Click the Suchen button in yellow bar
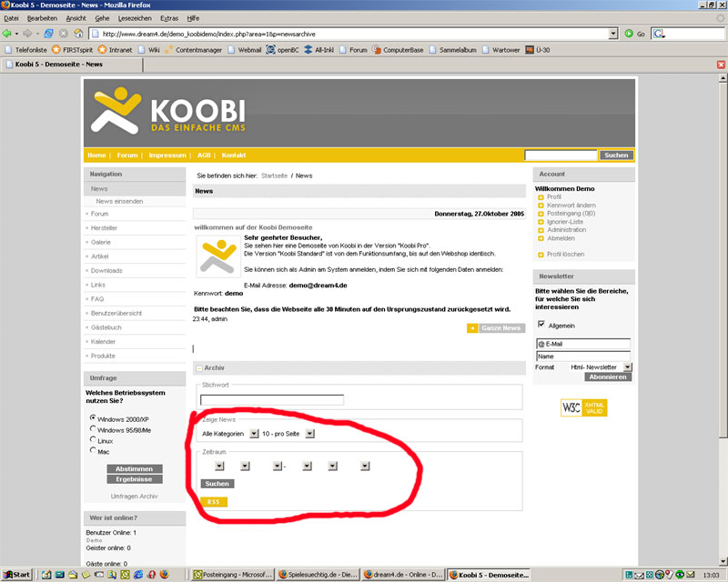Image resolution: width=728 pixels, height=582 pixels. click(x=616, y=155)
